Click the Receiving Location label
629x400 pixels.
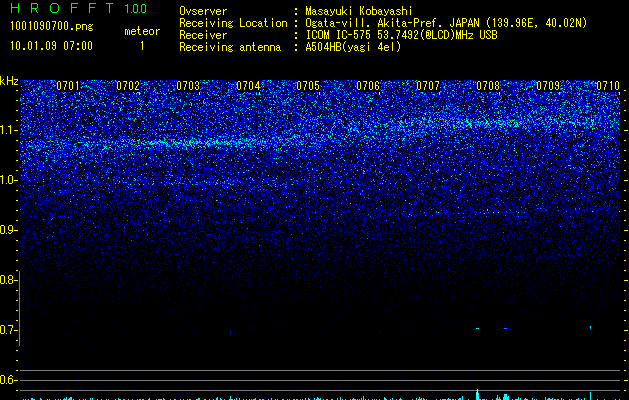[x=233, y=24]
